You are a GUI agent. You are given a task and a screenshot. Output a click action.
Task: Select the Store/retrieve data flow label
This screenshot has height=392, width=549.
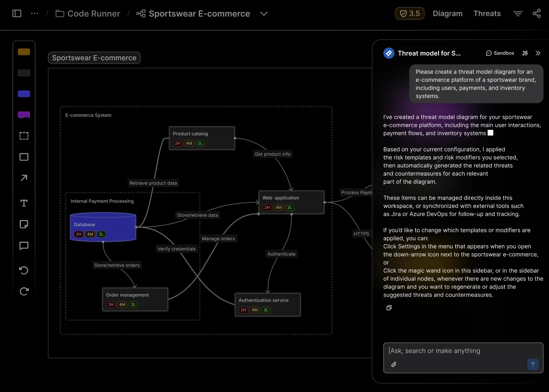coord(198,215)
